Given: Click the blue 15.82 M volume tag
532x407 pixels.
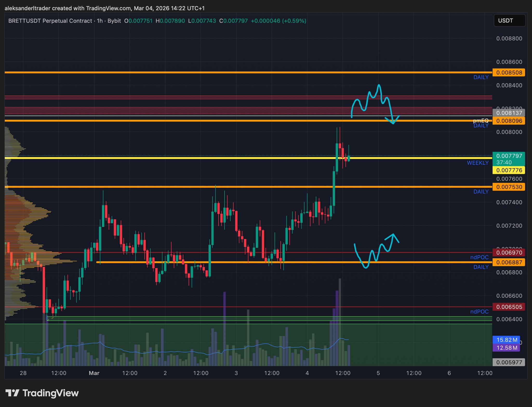Looking at the screenshot, I should tap(507, 340).
